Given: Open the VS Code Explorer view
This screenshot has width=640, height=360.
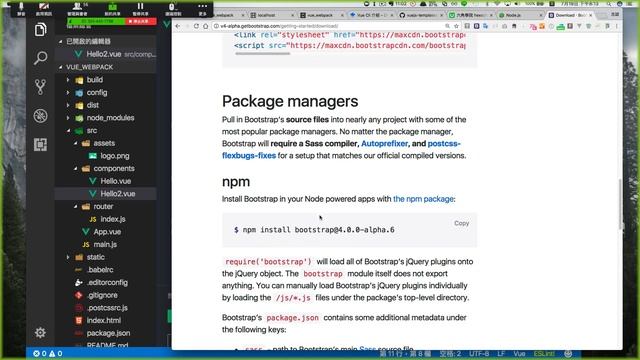Looking at the screenshot, I should click(x=40, y=30).
